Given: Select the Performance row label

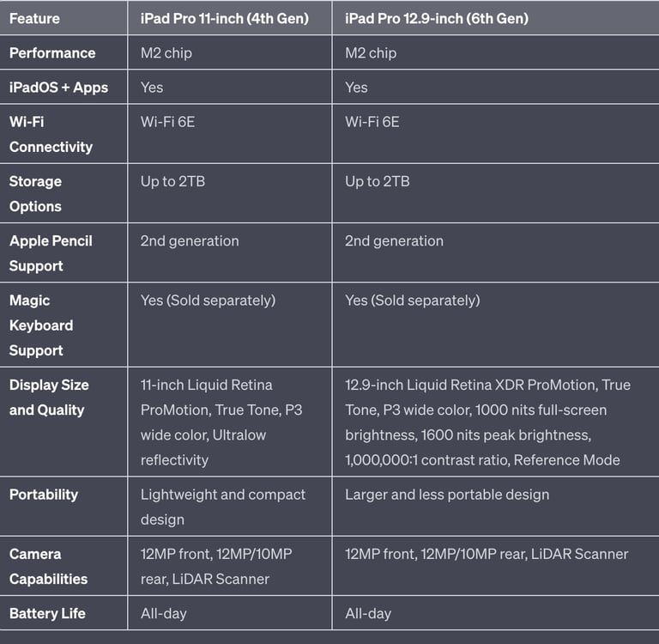Looking at the screenshot, I should (52, 53).
